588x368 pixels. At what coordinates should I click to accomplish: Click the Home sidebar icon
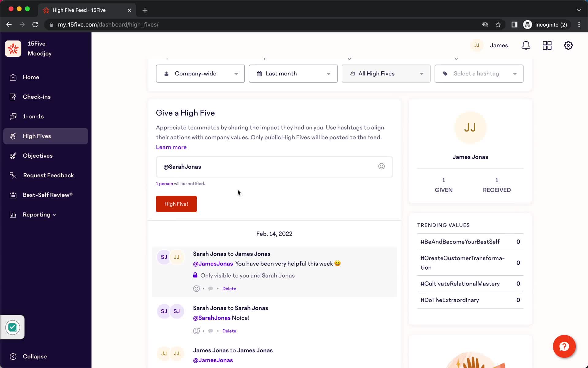(13, 77)
